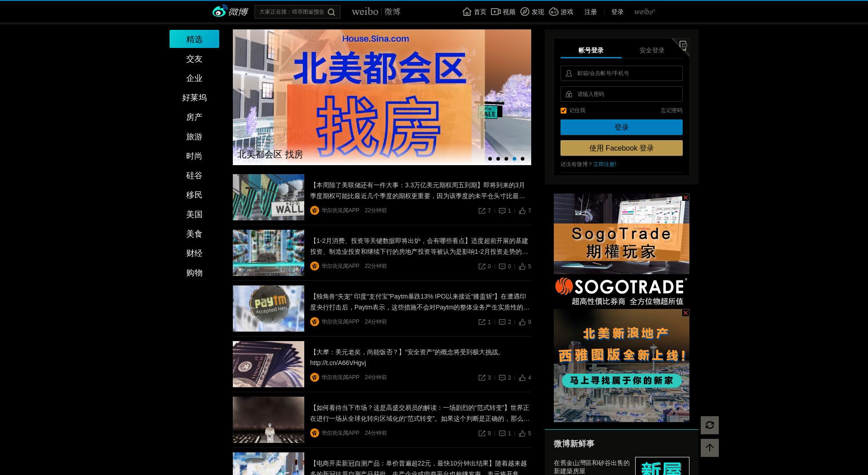The image size is (868, 475).
Task: Click comment icon on 美联储期权 post
Action: [x=502, y=211]
